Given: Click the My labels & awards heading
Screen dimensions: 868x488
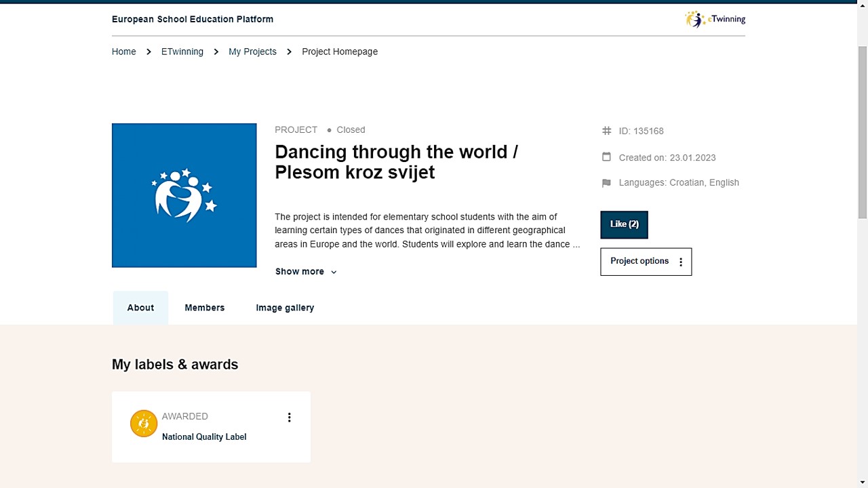Looking at the screenshot, I should coord(175,365).
